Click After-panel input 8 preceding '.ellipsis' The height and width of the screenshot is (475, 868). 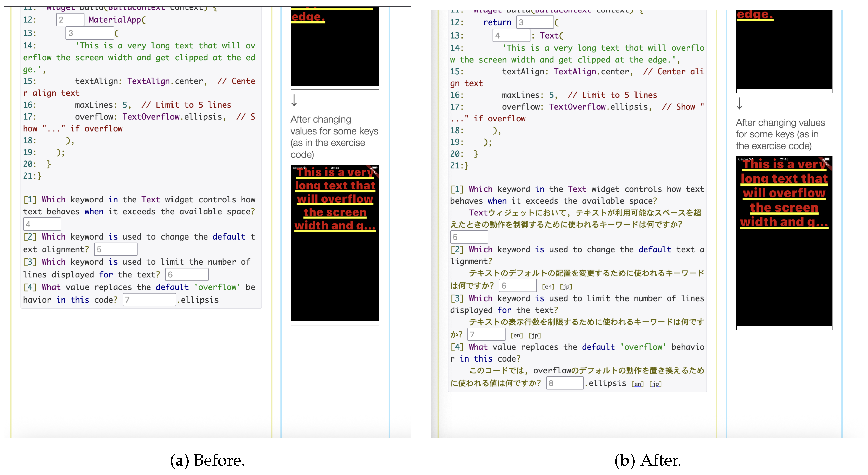565,383
